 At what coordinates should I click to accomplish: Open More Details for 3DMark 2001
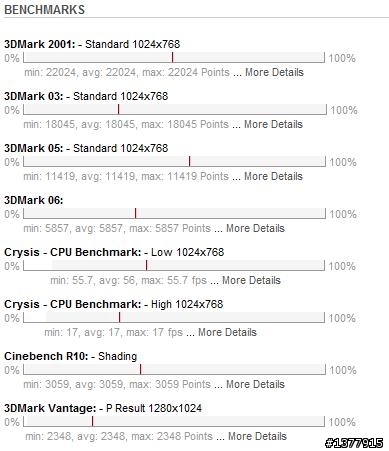point(274,72)
